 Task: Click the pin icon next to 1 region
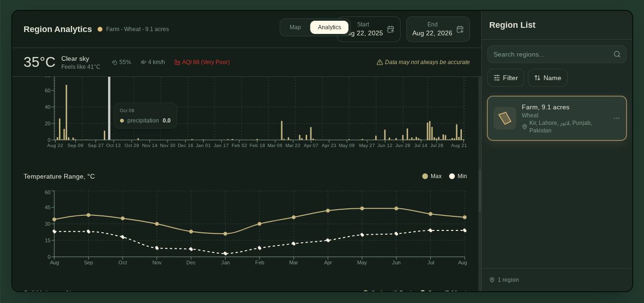(x=492, y=280)
